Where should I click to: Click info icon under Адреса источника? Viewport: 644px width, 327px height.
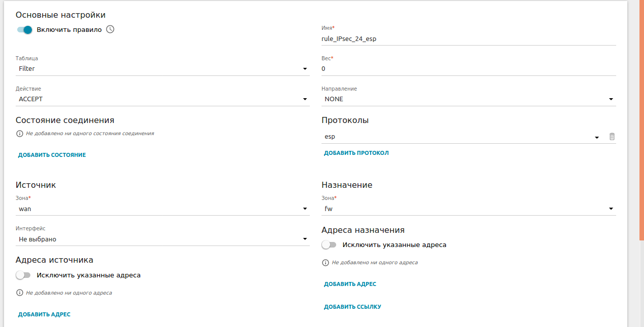(x=20, y=293)
